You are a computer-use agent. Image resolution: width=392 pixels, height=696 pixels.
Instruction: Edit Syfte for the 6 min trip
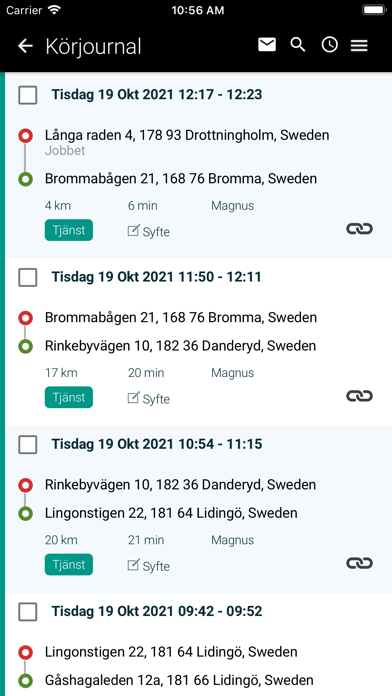tap(149, 231)
